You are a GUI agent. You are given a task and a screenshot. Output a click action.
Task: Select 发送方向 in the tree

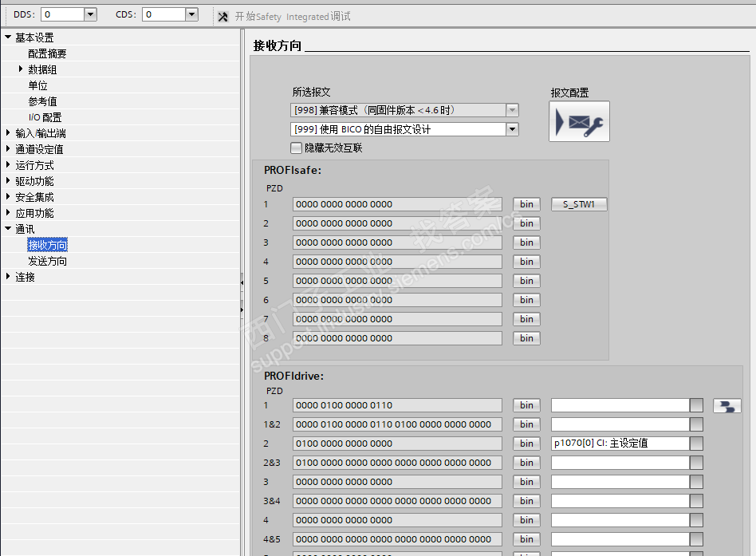coord(47,261)
